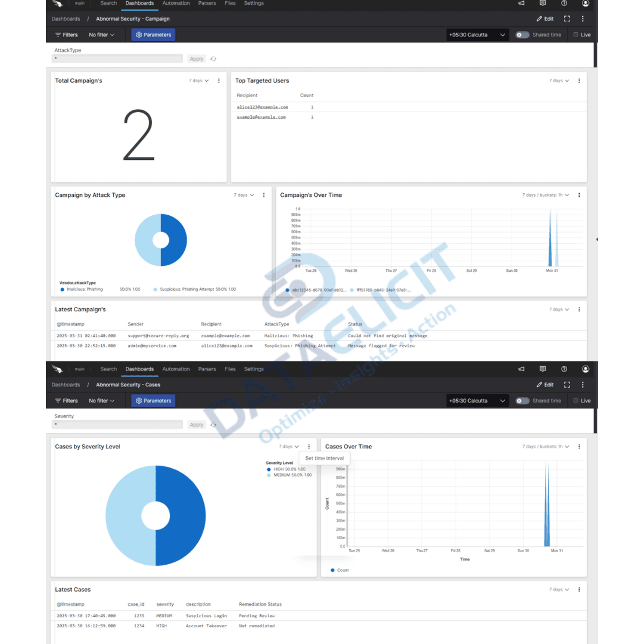Open the user account profile icon
Screen dimensions: 644x644
tap(585, 4)
